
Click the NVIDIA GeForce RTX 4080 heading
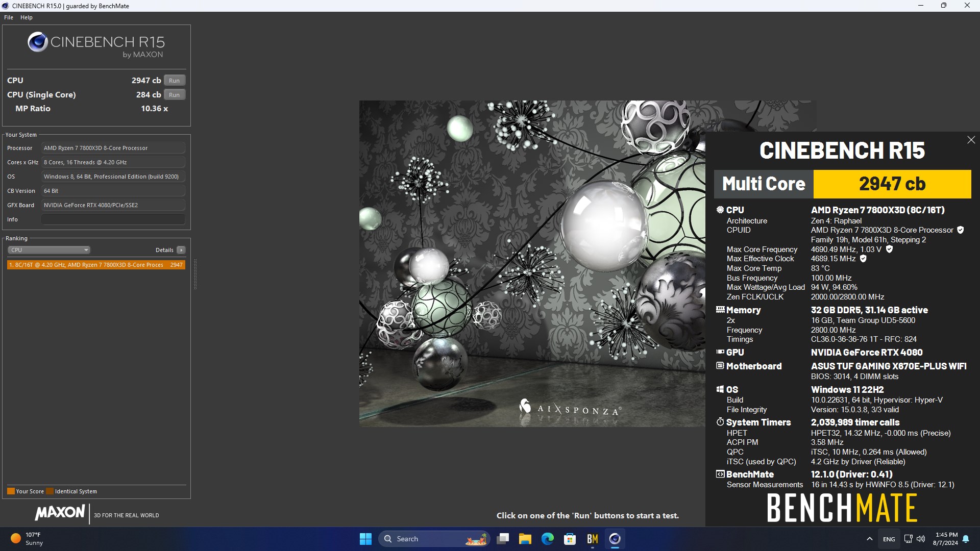click(867, 352)
